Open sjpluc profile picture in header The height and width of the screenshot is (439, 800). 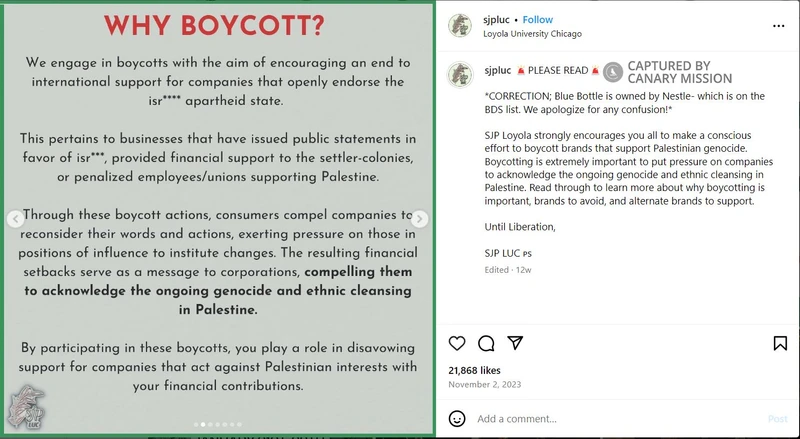click(460, 25)
